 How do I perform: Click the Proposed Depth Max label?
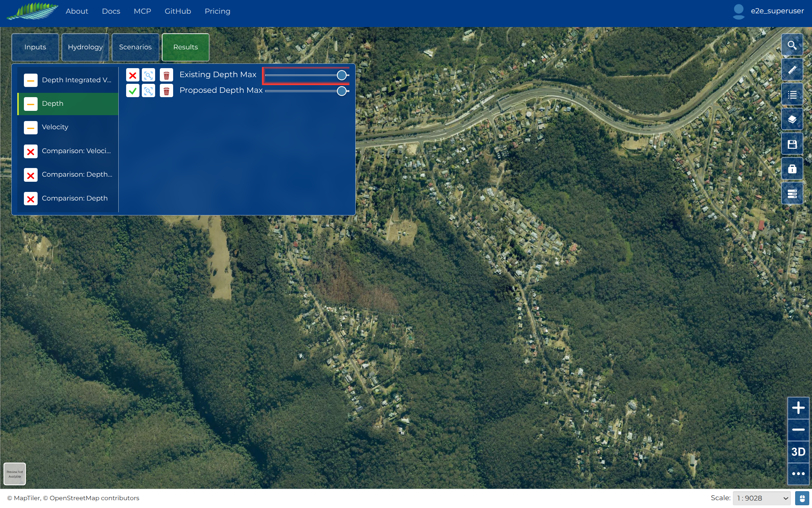(x=221, y=90)
